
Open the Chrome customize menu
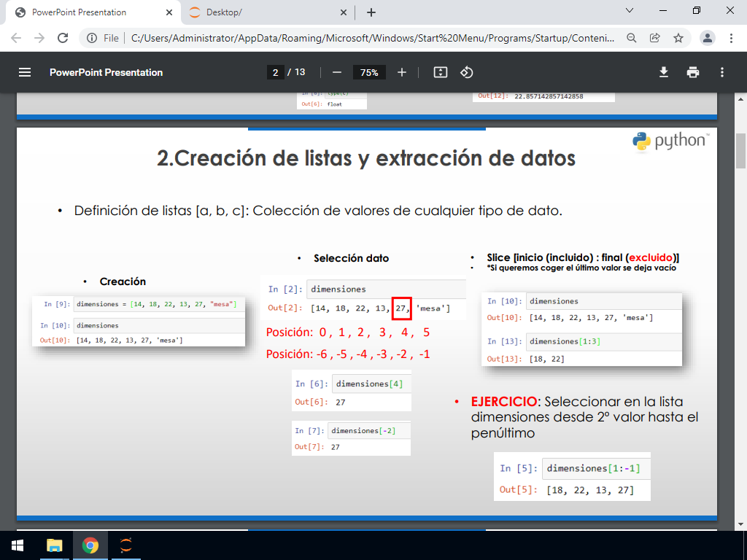tap(731, 38)
